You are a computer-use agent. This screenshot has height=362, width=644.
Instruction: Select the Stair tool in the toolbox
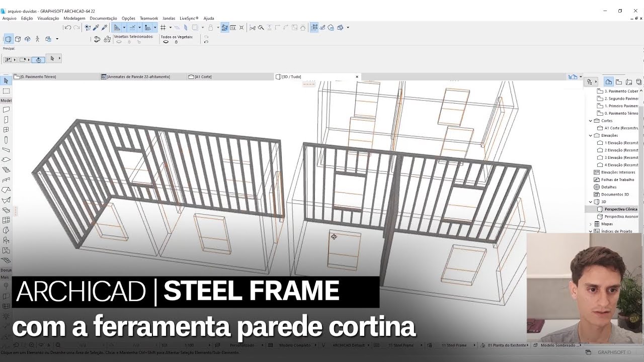tap(6, 170)
